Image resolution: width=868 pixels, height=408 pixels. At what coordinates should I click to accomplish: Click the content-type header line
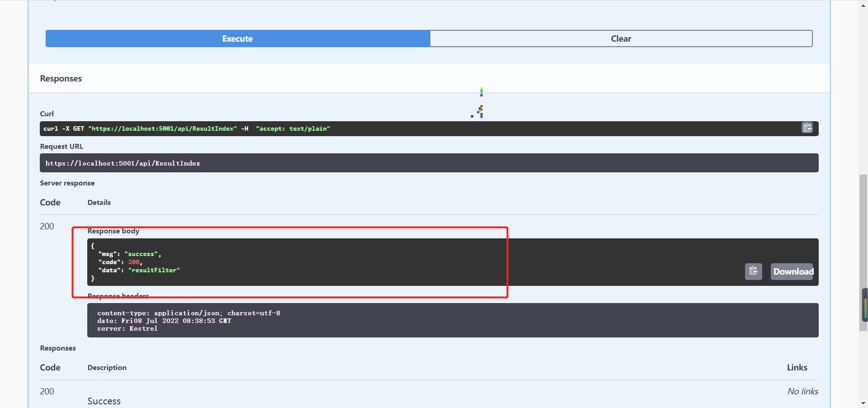189,313
